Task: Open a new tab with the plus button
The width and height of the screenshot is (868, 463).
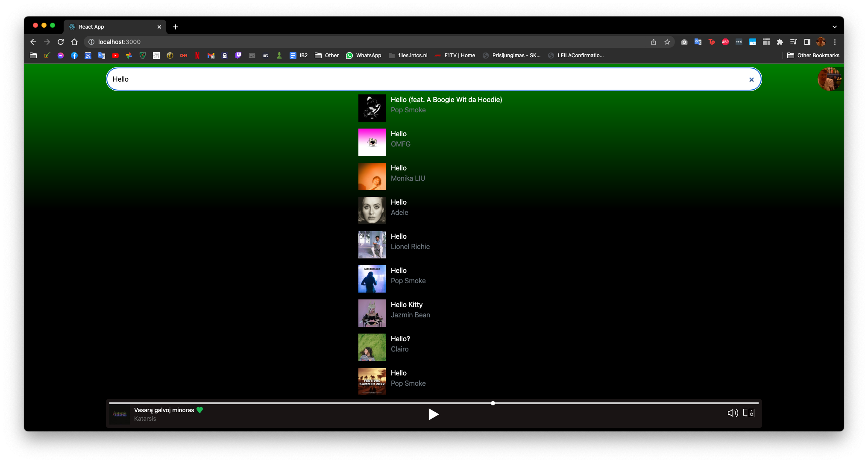Action: click(x=176, y=27)
